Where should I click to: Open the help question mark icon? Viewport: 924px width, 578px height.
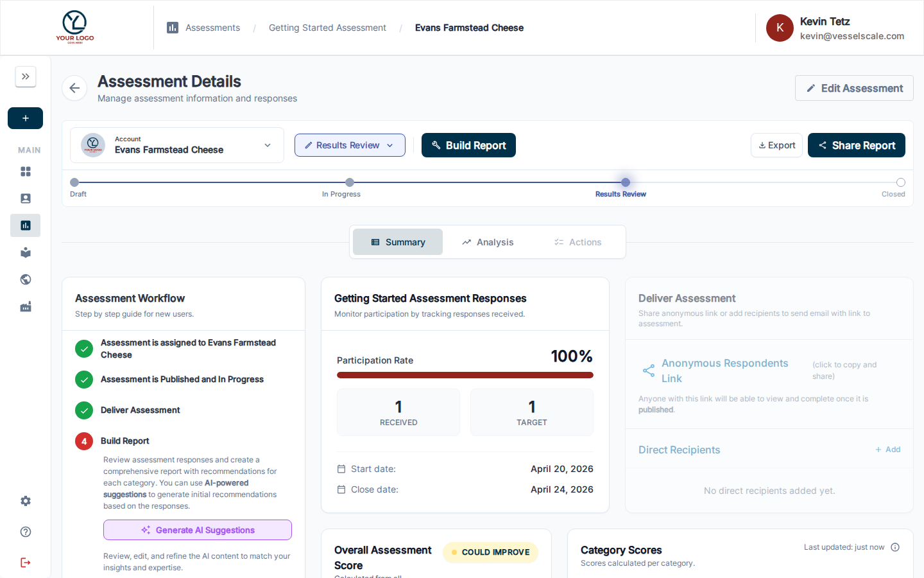(26, 532)
